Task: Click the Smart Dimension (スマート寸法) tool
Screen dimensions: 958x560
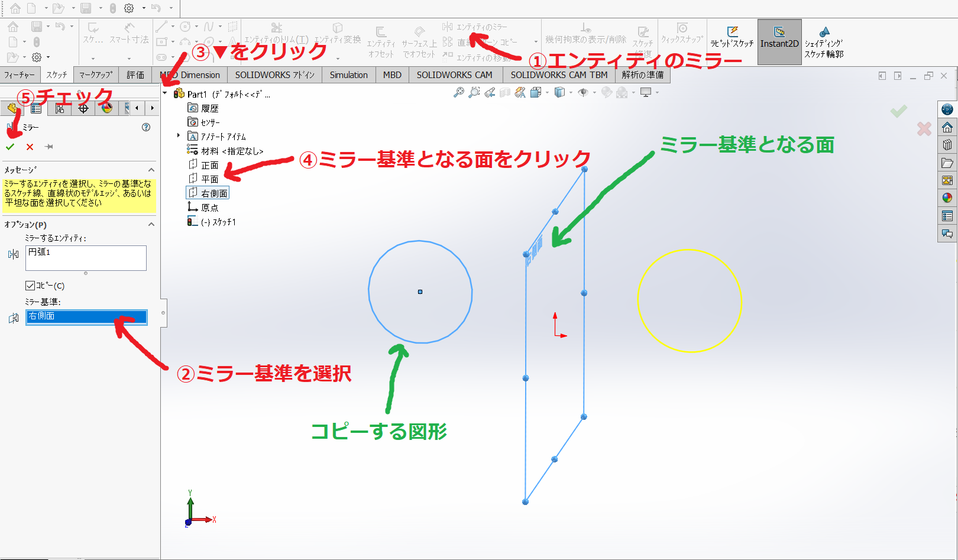Action: 129,33
